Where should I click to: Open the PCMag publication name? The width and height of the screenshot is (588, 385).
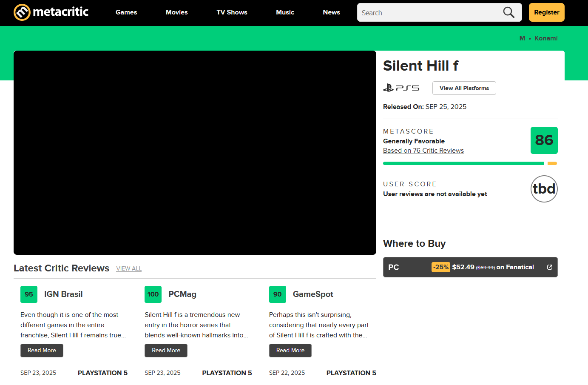pos(182,294)
